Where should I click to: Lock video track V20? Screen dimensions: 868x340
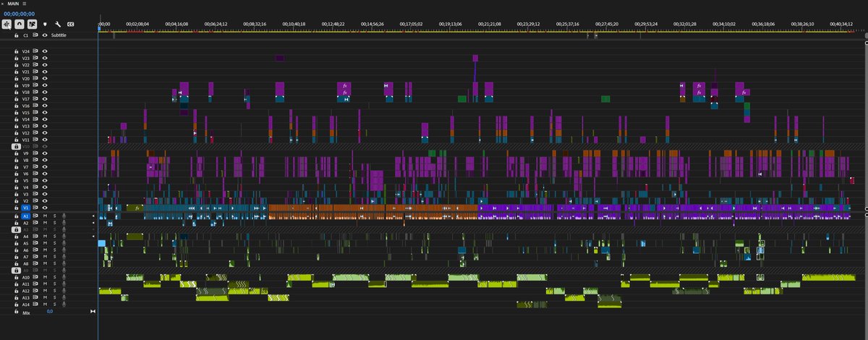click(16, 78)
